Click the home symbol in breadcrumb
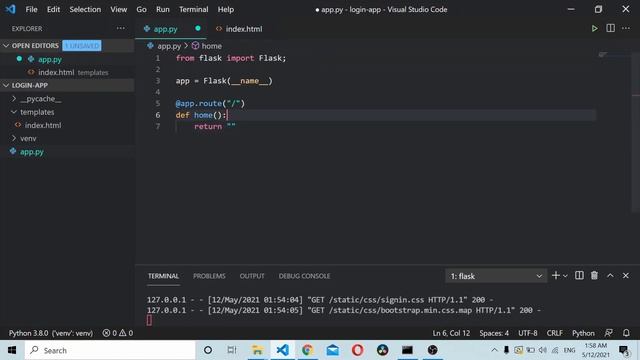The width and height of the screenshot is (640, 360). click(207, 46)
